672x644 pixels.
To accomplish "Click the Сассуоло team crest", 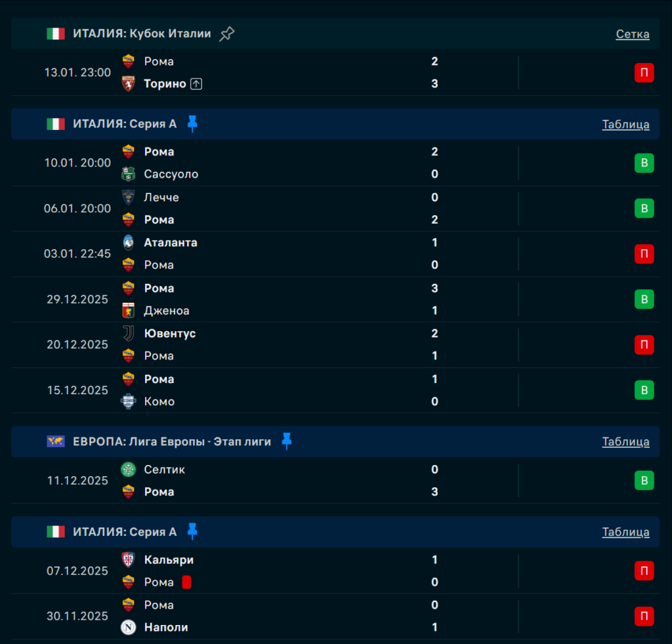I will click(x=129, y=174).
